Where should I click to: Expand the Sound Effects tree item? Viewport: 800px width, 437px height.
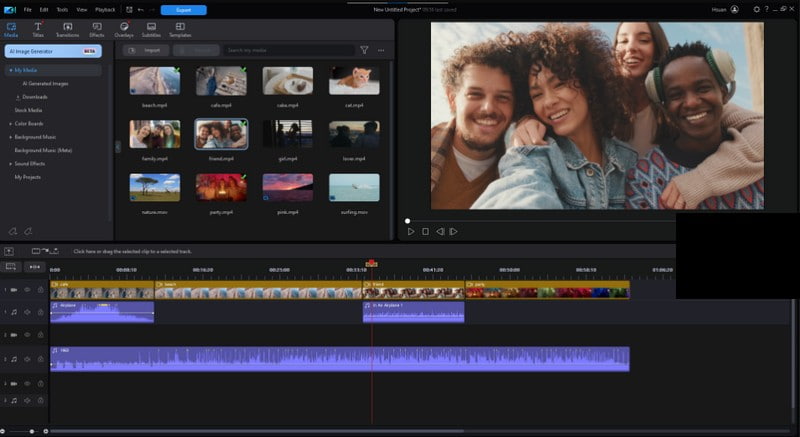click(x=10, y=163)
